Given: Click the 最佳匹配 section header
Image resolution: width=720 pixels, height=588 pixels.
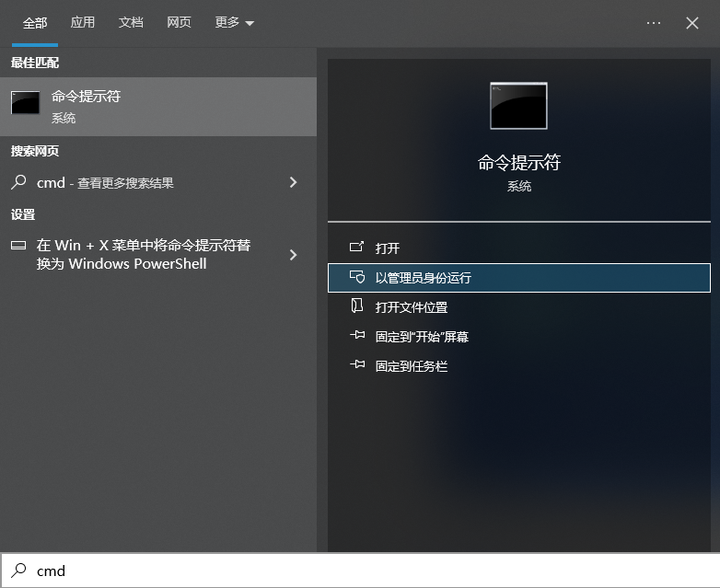Looking at the screenshot, I should [x=35, y=63].
